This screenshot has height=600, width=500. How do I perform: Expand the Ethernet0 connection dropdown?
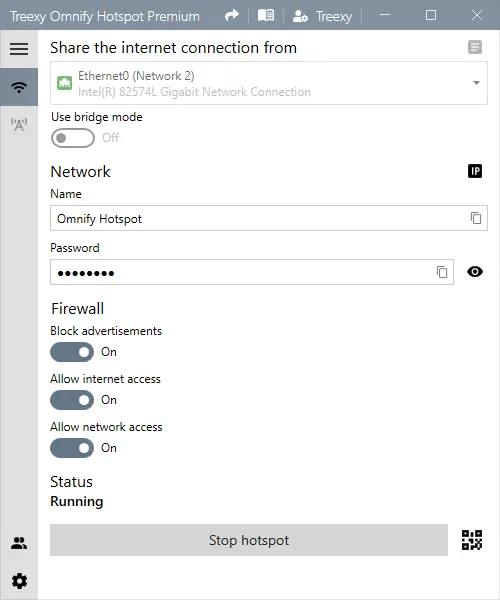pos(269,83)
